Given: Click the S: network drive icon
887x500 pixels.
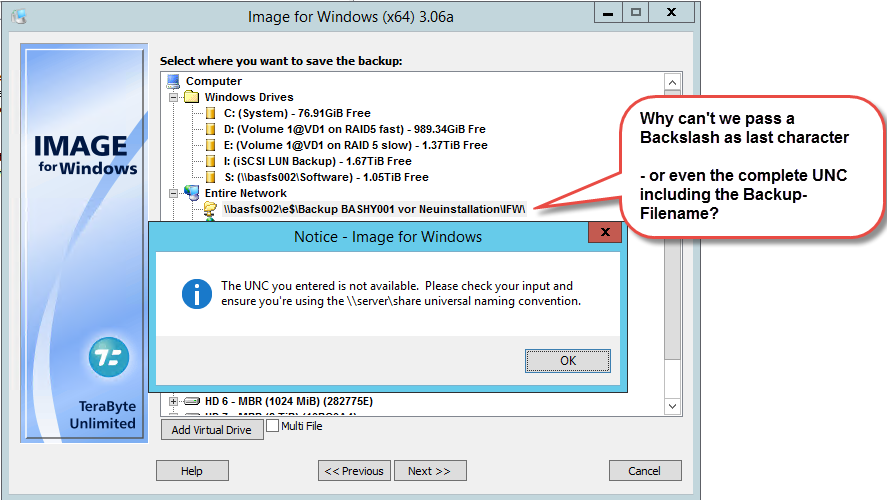Looking at the screenshot, I should 210,177.
